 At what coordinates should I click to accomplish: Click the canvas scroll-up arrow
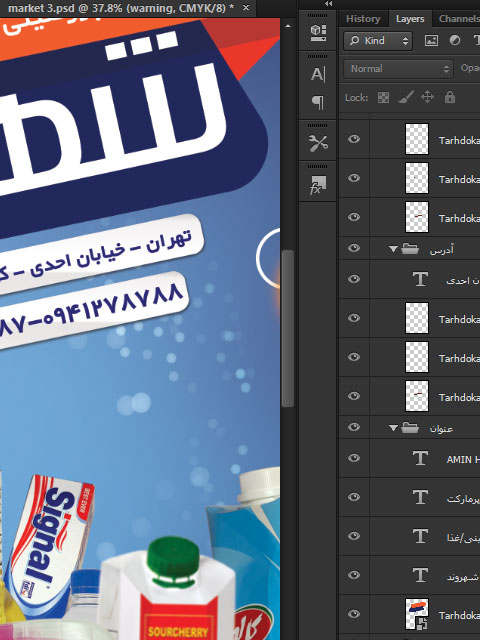[x=288, y=26]
